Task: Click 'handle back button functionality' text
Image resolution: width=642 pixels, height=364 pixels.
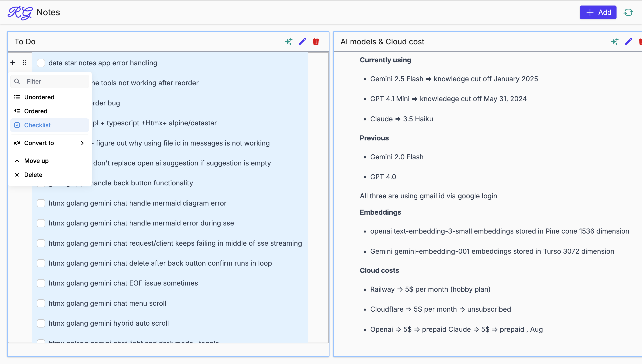Action: pos(142,183)
